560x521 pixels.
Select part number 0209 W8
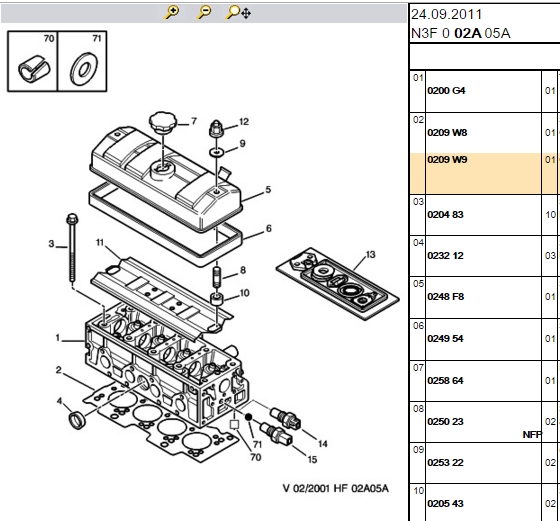pos(447,132)
